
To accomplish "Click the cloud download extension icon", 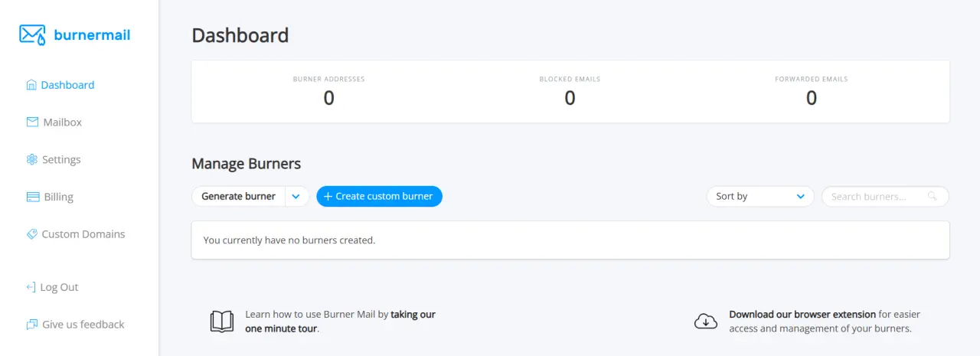I will (706, 322).
